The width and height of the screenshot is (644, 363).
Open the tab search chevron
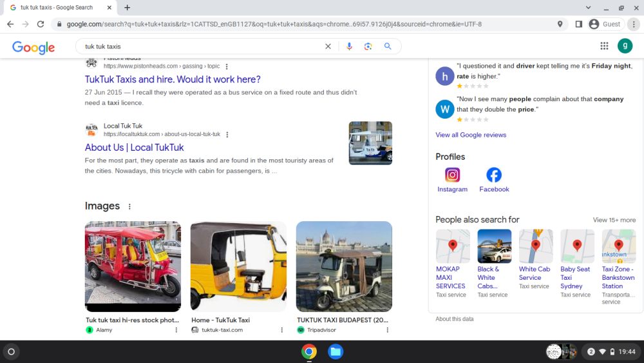[588, 7]
